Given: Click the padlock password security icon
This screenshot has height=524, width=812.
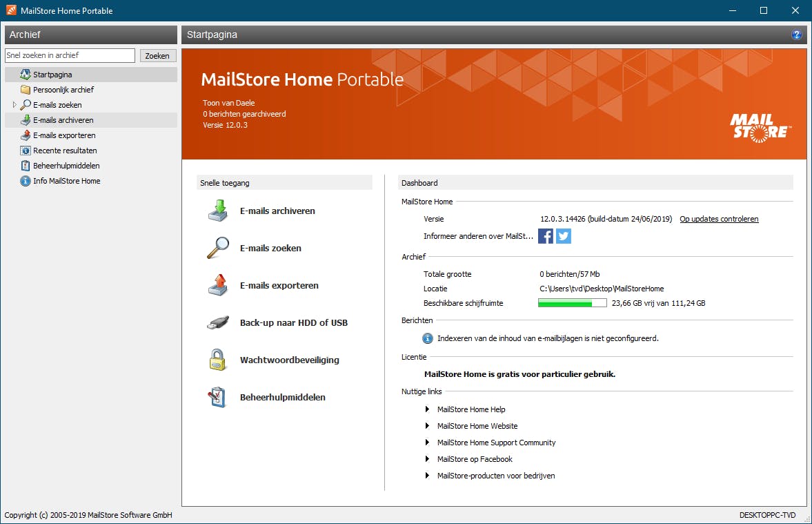Looking at the screenshot, I should coord(217,360).
